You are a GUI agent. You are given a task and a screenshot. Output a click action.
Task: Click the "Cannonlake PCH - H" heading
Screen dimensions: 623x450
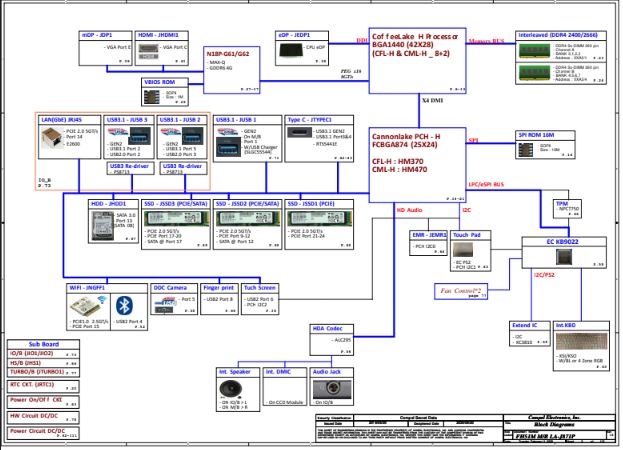point(406,136)
